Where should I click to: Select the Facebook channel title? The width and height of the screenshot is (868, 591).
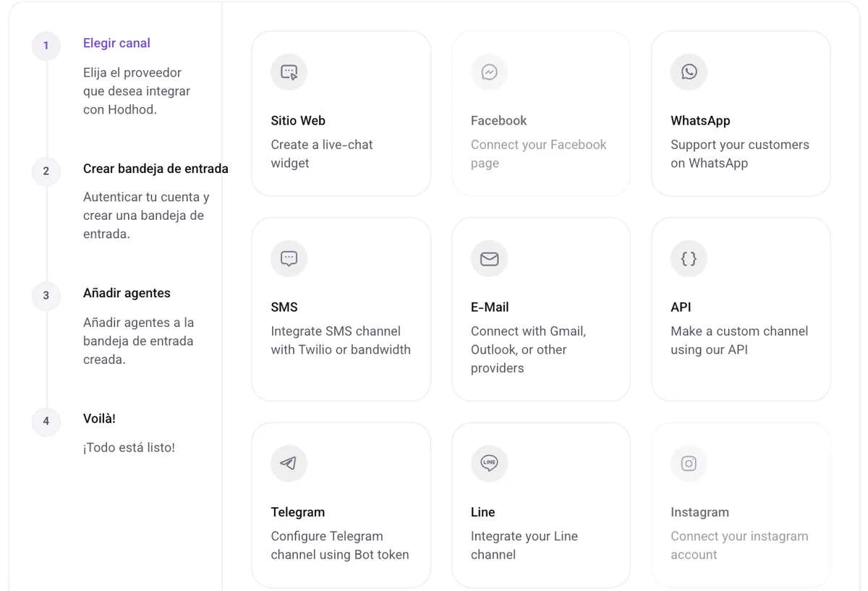click(498, 121)
